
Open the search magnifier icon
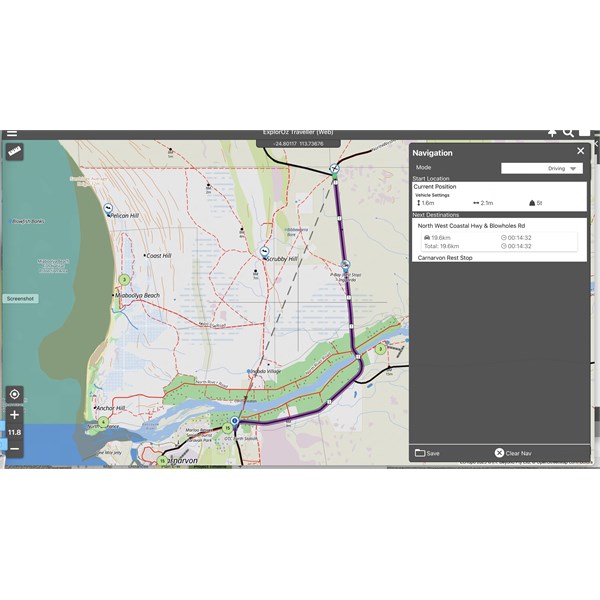(x=569, y=132)
